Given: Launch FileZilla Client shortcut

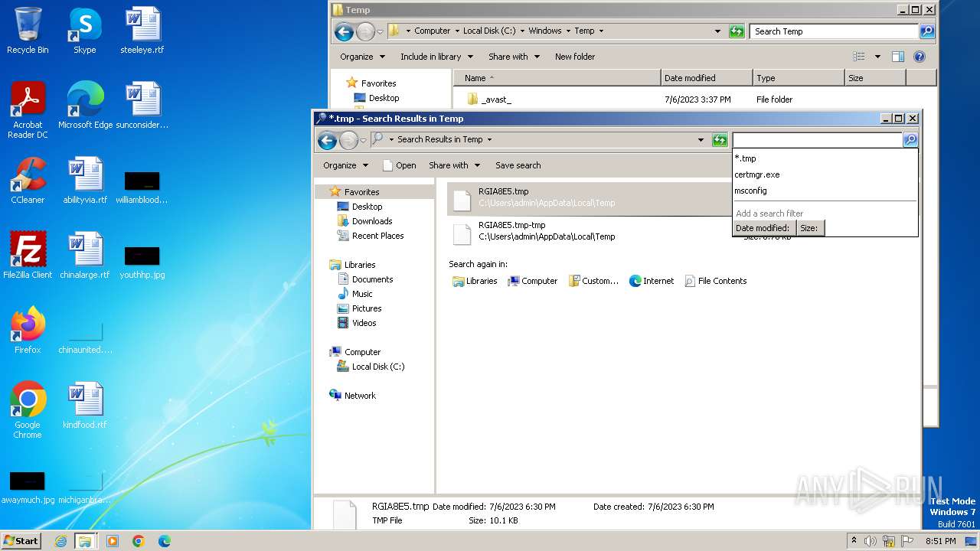Looking at the screenshot, I should (28, 256).
